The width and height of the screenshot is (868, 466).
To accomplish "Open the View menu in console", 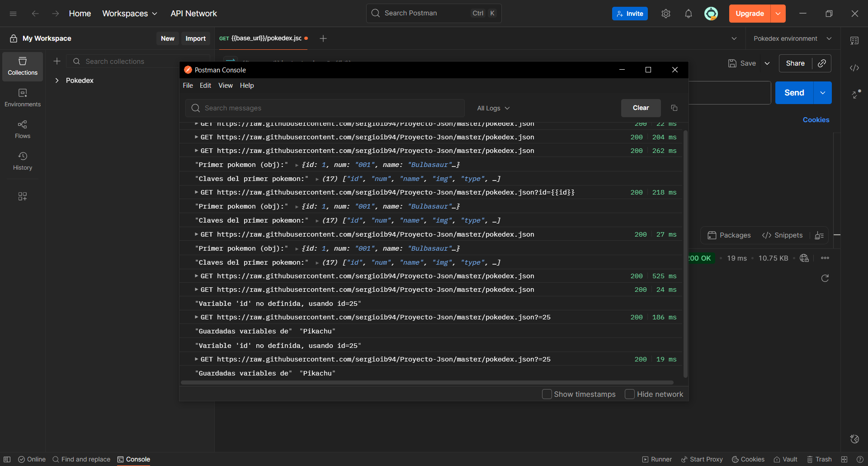I will (x=225, y=86).
